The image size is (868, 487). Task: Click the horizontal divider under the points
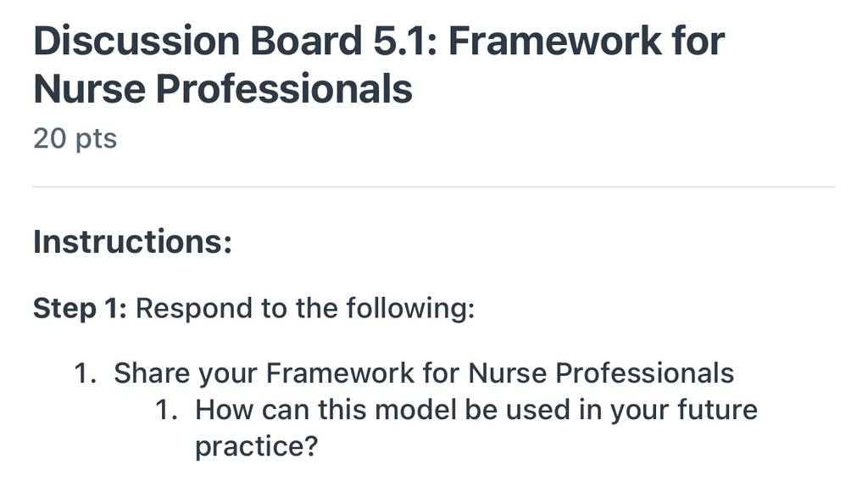click(x=433, y=188)
